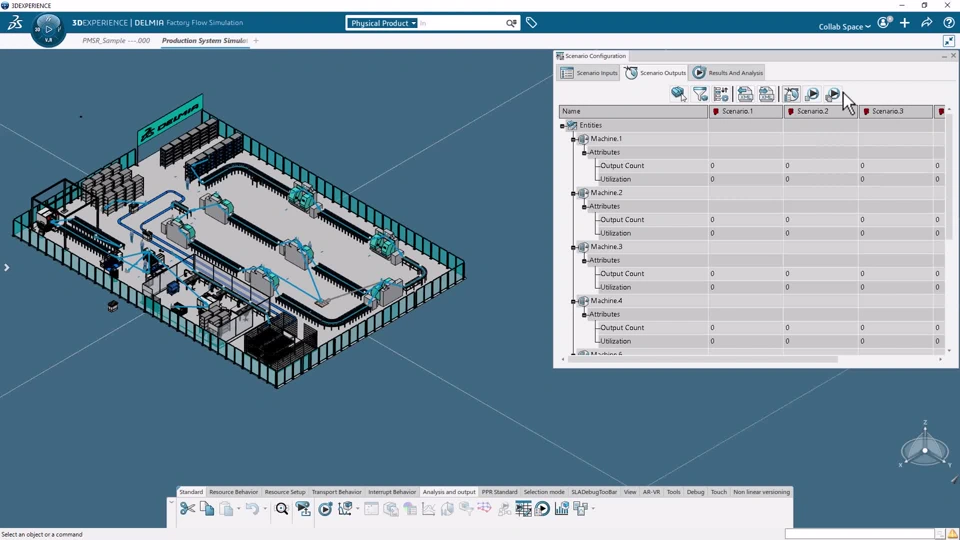
Task: Click the Cut scissors icon in bottom toolbar
Action: (x=187, y=508)
